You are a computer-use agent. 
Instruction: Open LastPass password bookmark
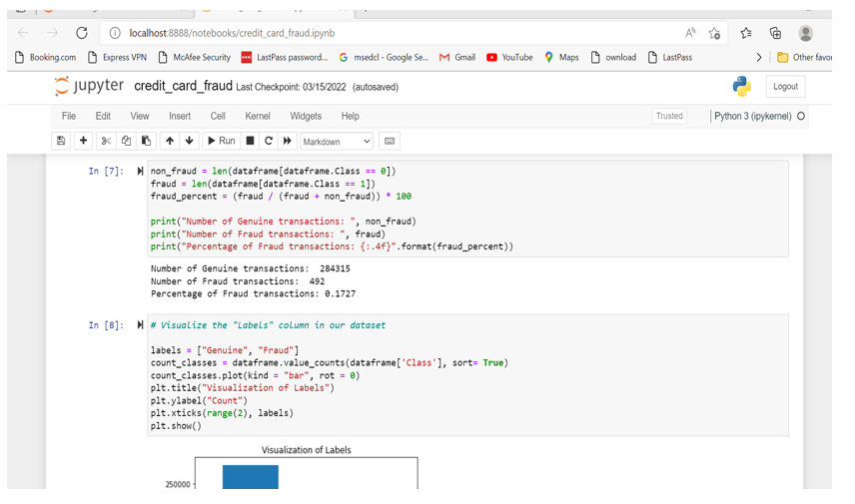pos(285,57)
